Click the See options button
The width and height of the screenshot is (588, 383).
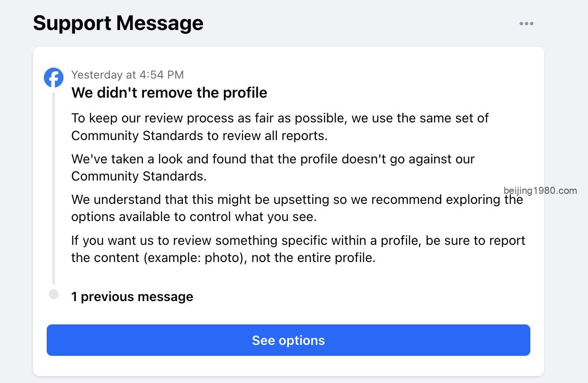[x=288, y=340]
